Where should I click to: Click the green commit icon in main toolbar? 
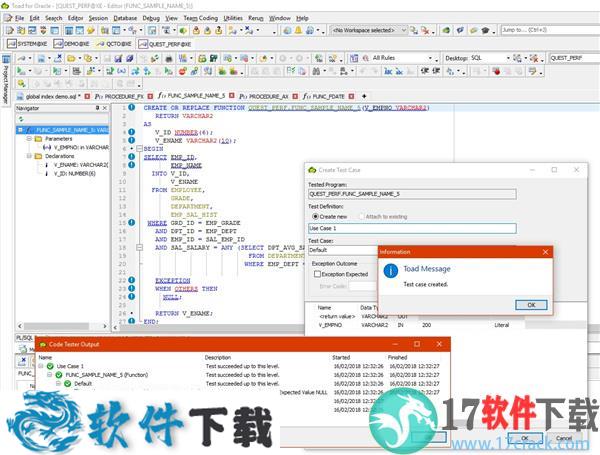click(x=183, y=30)
